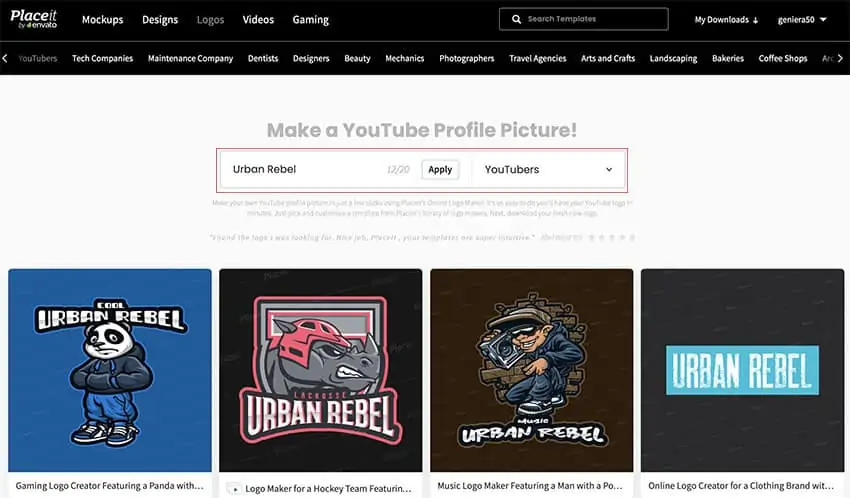850x498 pixels.
Task: Select the Coffee Shops category
Action: click(783, 58)
